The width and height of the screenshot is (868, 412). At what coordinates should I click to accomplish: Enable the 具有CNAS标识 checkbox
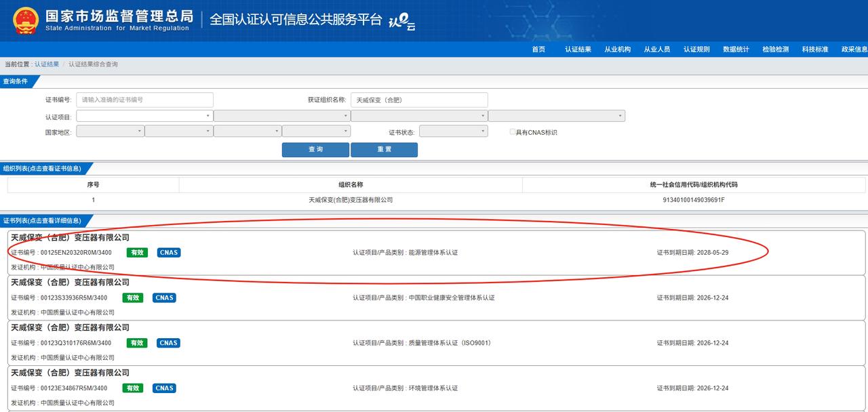[x=513, y=132]
